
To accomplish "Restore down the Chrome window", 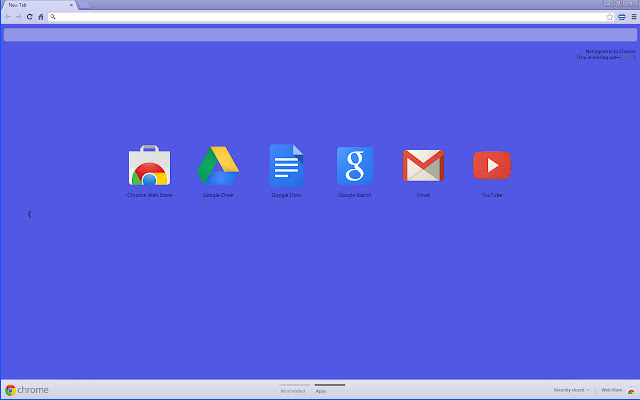I will (619, 3).
